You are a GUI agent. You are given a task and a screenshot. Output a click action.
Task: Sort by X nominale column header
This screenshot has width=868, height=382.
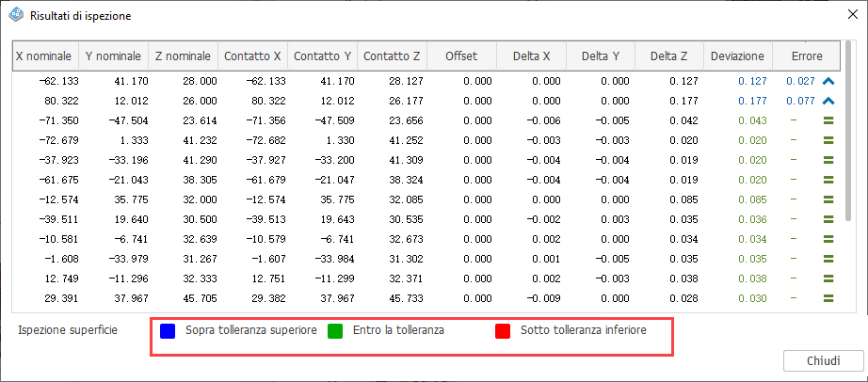[x=45, y=56]
